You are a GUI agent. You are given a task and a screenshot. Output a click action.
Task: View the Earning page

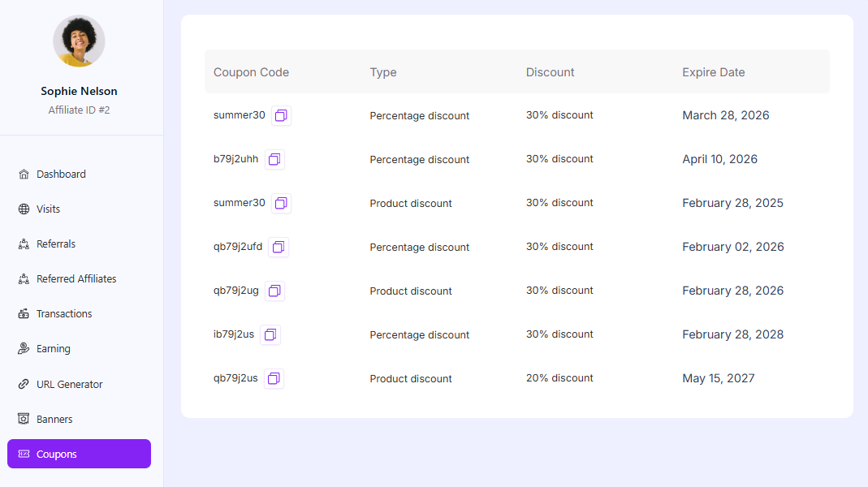[x=54, y=349]
